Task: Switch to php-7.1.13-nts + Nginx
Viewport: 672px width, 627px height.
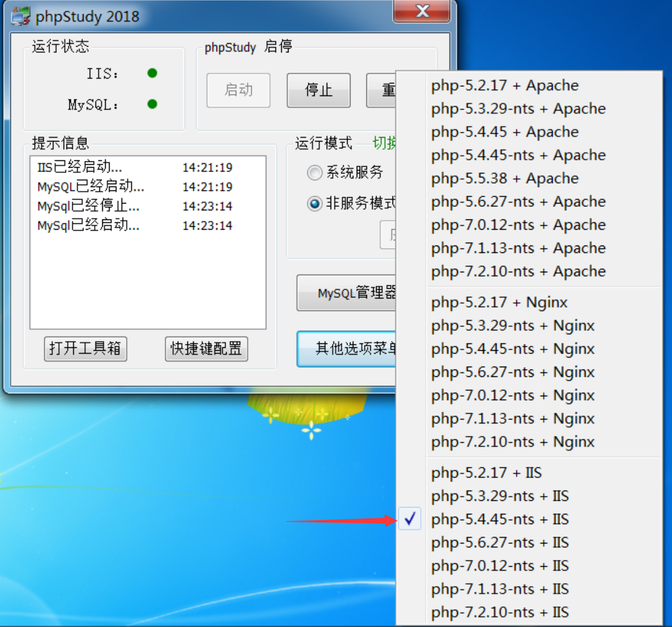Action: click(512, 418)
